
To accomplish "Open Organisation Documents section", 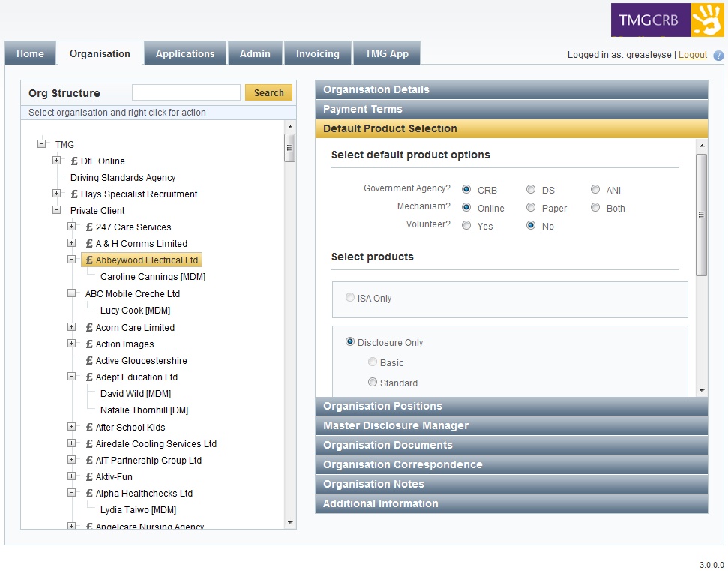I will pos(511,445).
